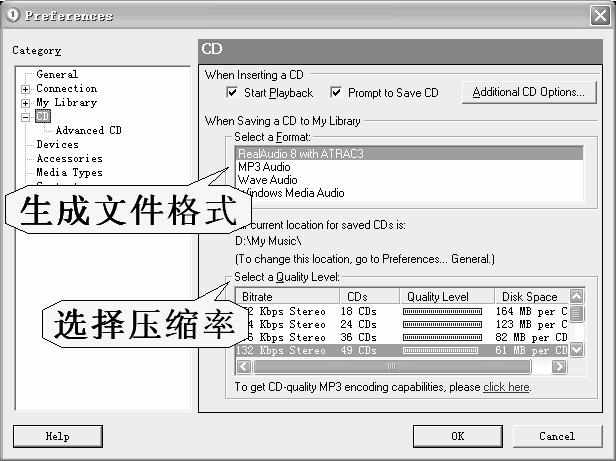
Task: Click the Quality Level column header
Action: pyautogui.click(x=447, y=296)
